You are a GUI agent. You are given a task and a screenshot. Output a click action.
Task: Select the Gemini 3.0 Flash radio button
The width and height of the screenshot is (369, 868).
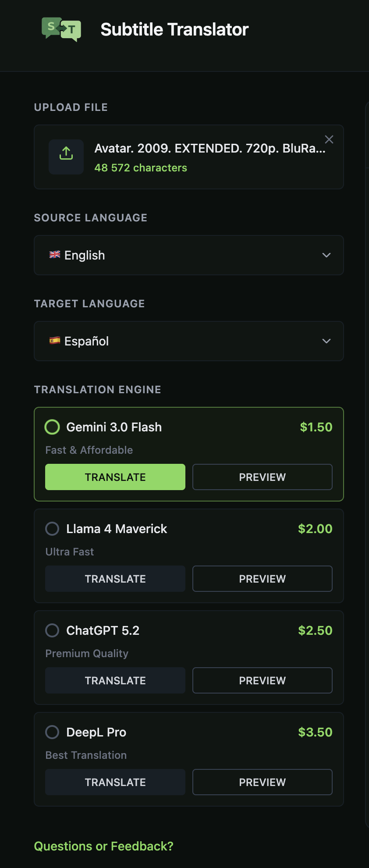(52, 427)
